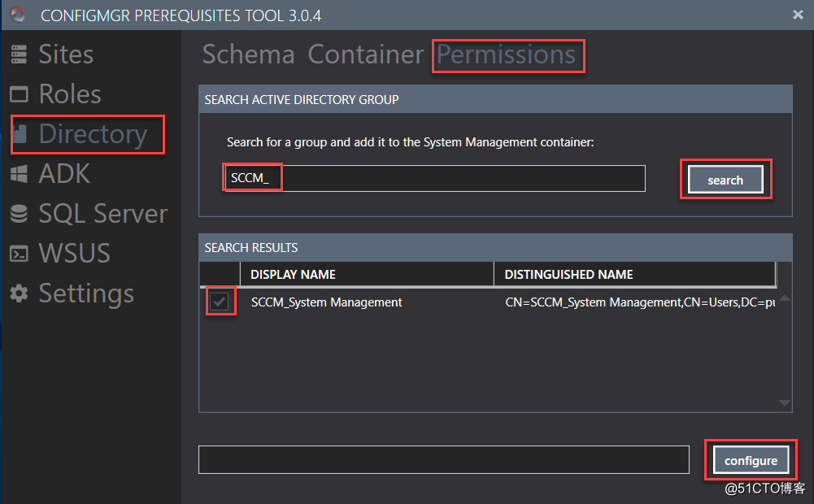Click the Roles window icon in sidebar
This screenshot has height=504, width=814.
pyautogui.click(x=19, y=94)
